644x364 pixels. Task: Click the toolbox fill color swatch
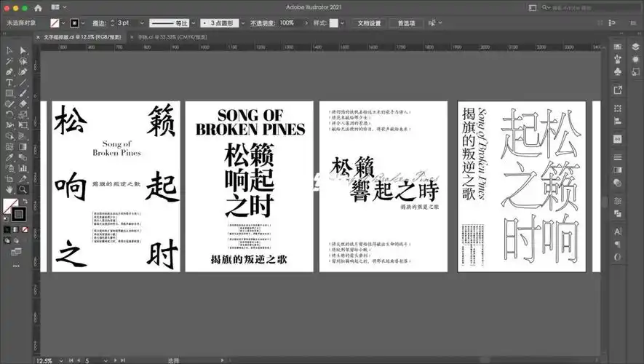10,205
